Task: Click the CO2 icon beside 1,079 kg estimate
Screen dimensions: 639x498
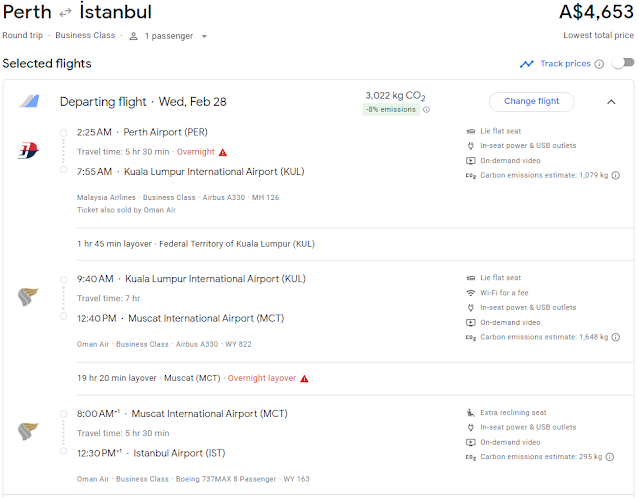Action: coord(471,176)
